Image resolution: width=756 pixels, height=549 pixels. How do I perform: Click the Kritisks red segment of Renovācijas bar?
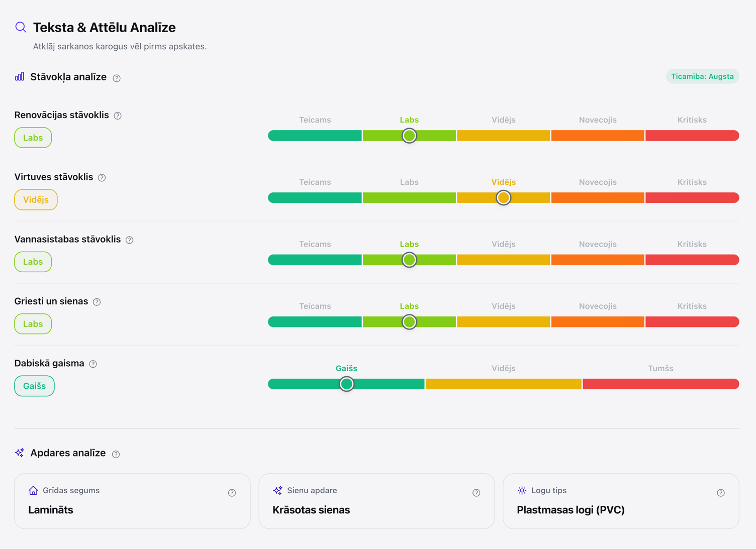point(692,136)
